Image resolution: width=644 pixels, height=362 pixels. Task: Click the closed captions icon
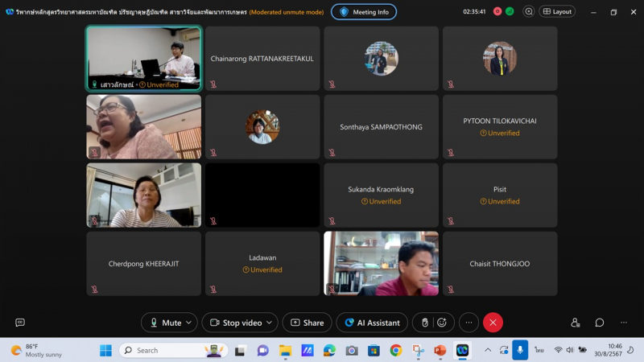[x=20, y=323]
